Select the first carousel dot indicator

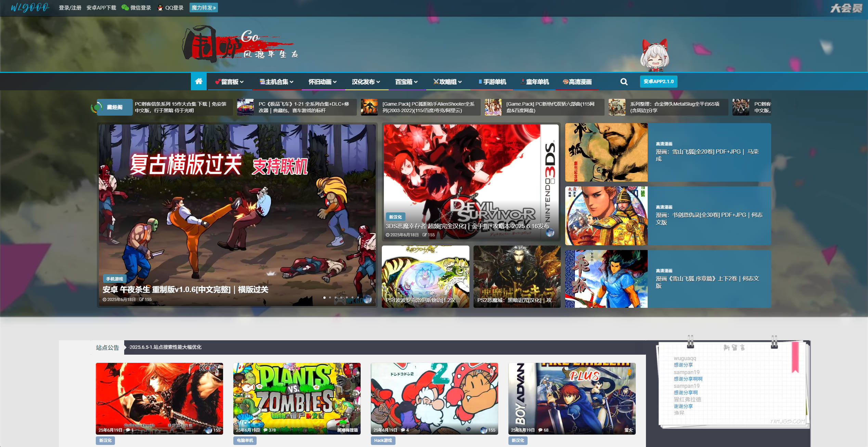[324, 298]
